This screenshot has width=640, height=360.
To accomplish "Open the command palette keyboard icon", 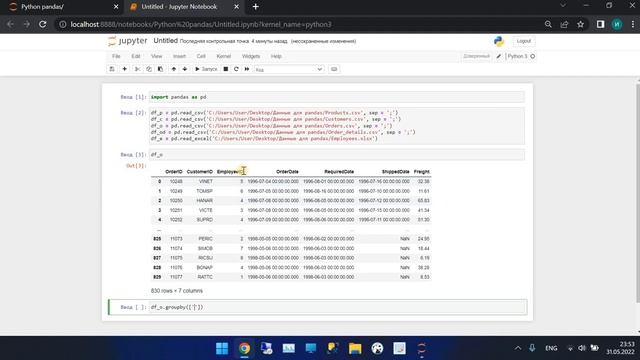I will pos(334,69).
